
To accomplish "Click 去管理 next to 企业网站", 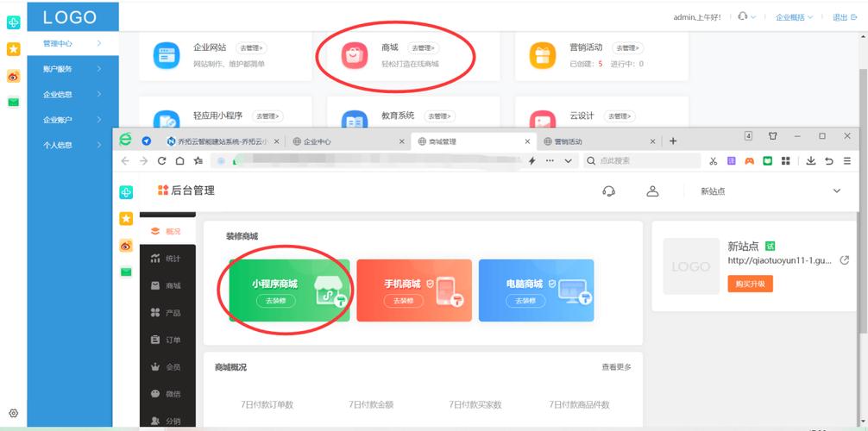I will pos(252,48).
